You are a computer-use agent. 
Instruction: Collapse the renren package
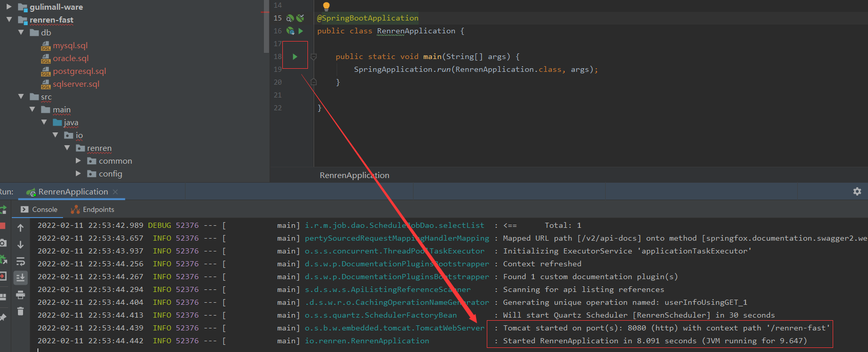67,148
